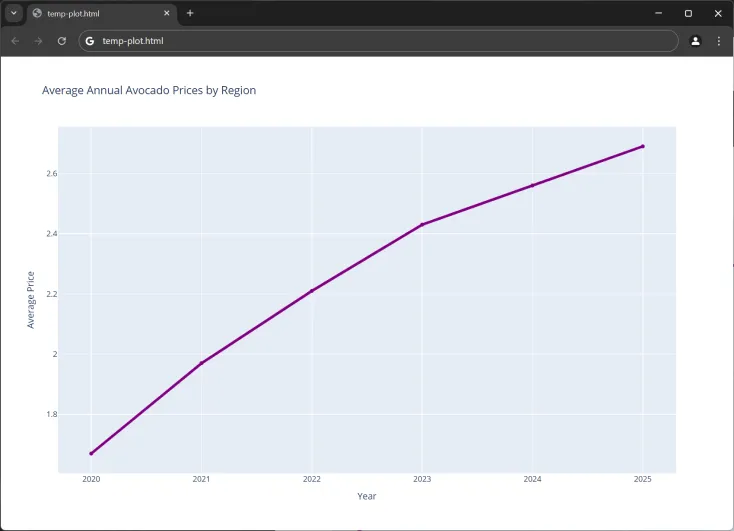Click the browser forward arrow
Viewport: 734px width, 531px height.
38,41
